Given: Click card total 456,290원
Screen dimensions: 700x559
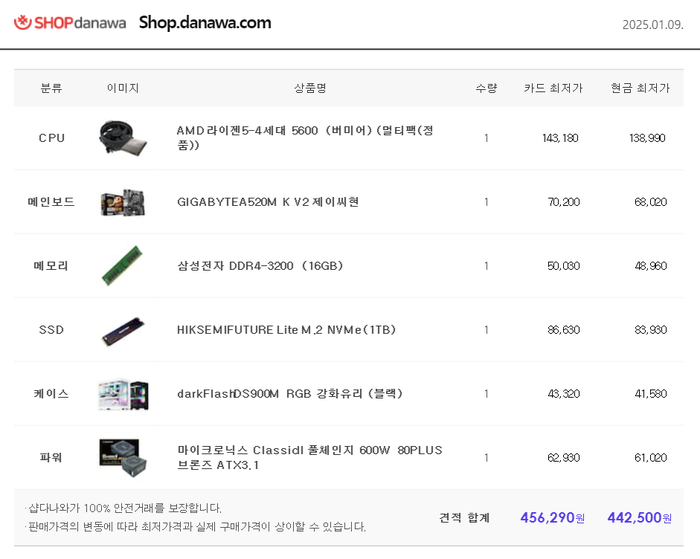Looking at the screenshot, I should [553, 517].
